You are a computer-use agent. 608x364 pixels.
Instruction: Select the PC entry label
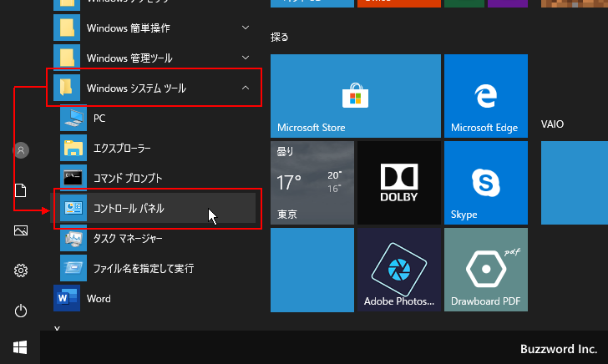[x=99, y=119]
